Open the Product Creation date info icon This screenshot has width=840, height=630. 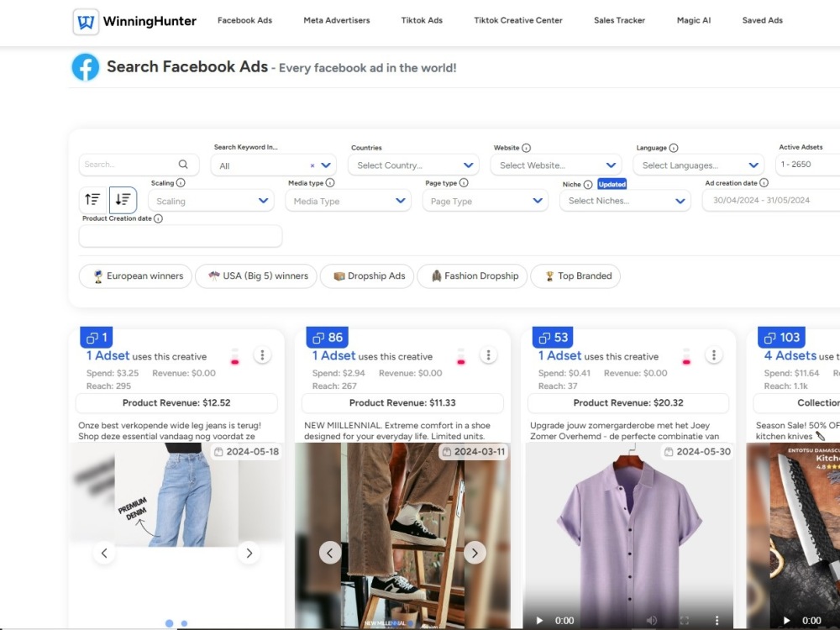click(x=158, y=218)
